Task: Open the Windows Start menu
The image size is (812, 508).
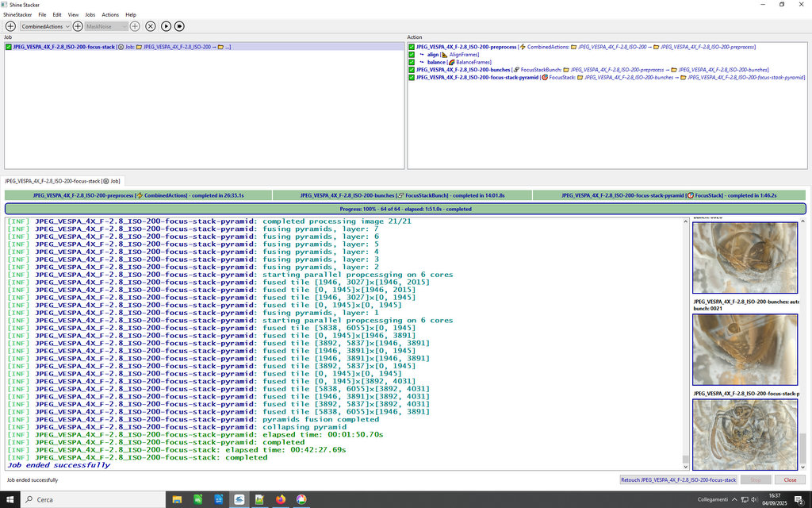Action: [x=10, y=500]
